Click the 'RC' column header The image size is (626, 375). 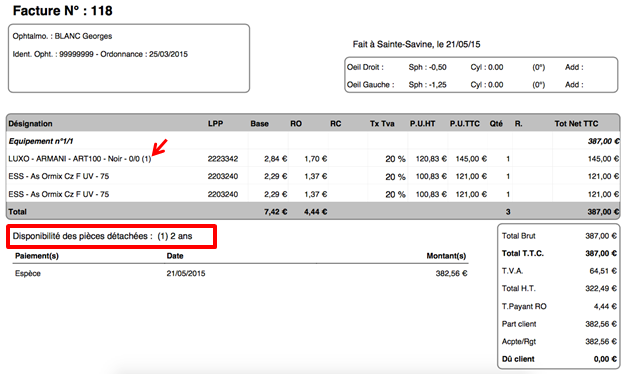tap(336, 124)
